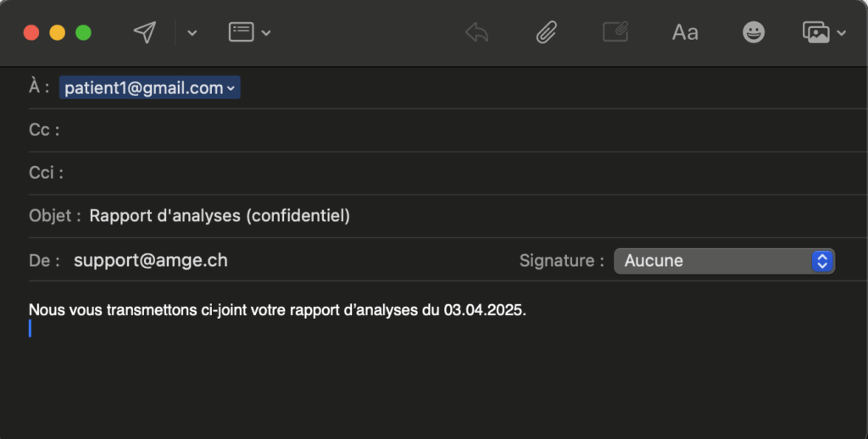Click the header fields icon

coord(242,32)
